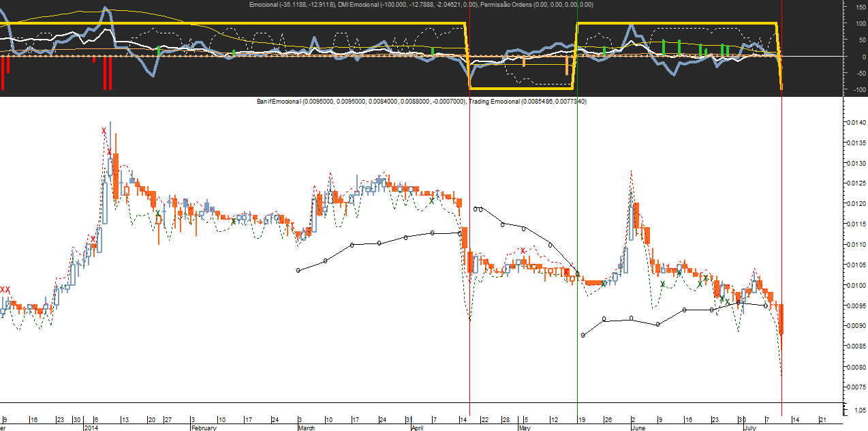Click the '12' date tick label

(555, 420)
